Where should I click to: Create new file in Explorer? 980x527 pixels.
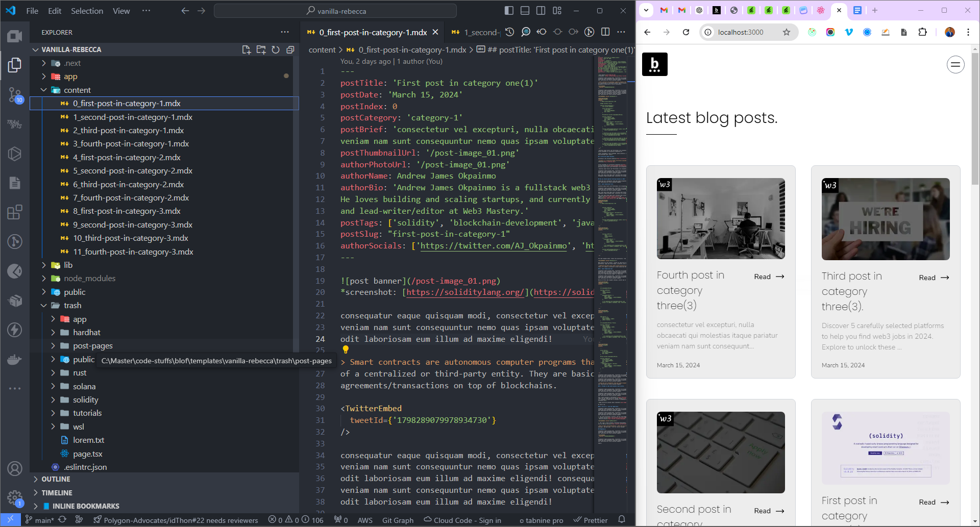pyautogui.click(x=246, y=49)
